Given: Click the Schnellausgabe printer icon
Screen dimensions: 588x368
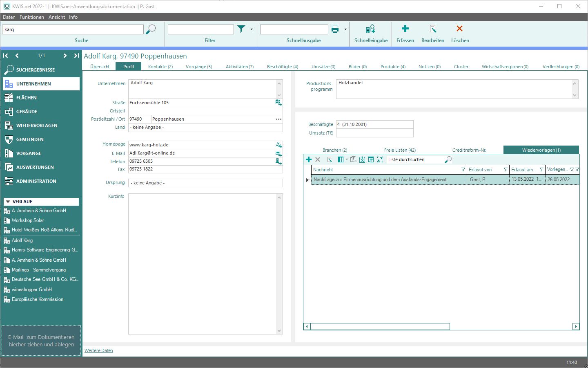Looking at the screenshot, I should click(x=335, y=29).
